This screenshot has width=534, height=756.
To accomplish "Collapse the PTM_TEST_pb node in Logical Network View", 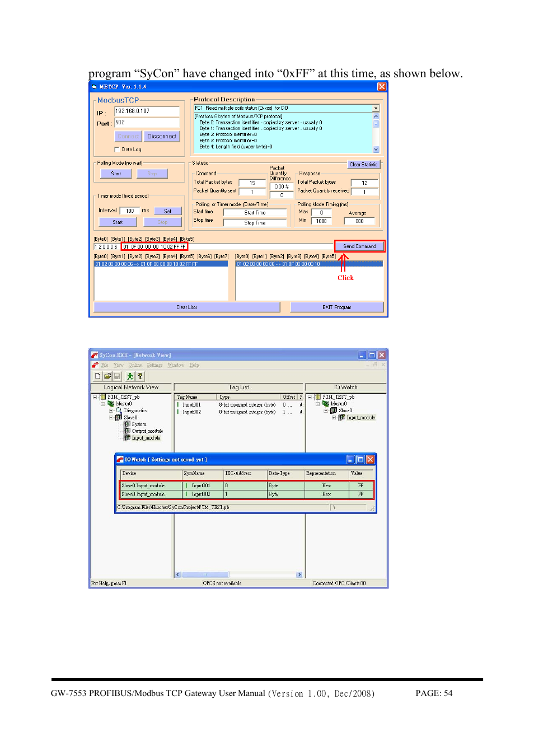I will point(95,397).
